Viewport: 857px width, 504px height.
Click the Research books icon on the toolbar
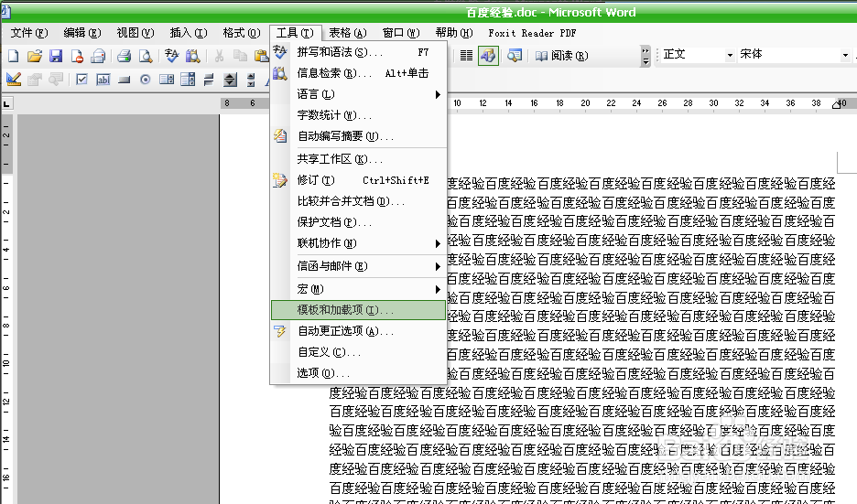(x=193, y=56)
